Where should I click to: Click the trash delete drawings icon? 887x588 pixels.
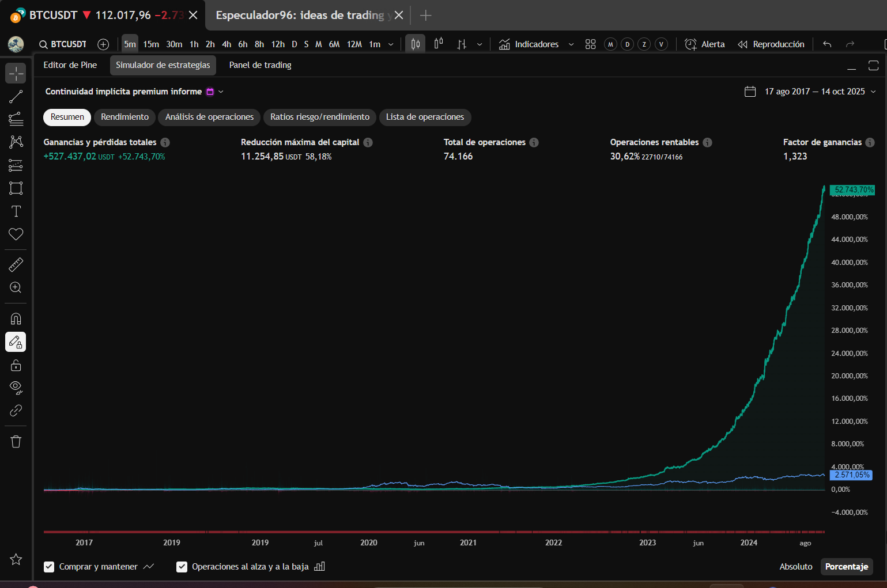pos(16,442)
